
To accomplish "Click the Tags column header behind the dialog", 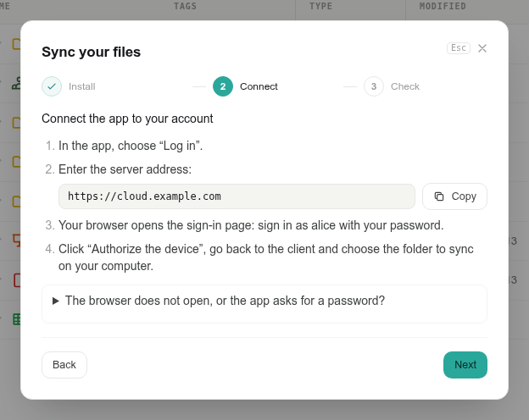I will 185,6.
